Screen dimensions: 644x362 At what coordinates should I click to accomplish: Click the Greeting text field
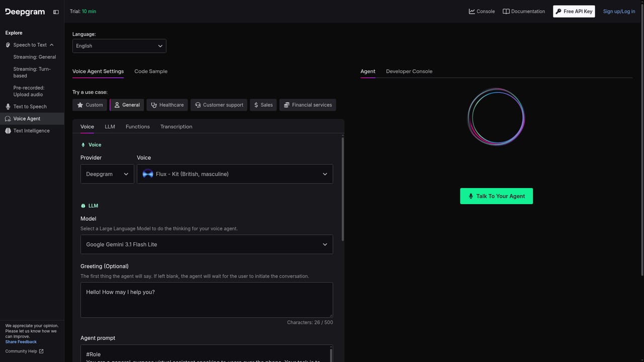207,300
